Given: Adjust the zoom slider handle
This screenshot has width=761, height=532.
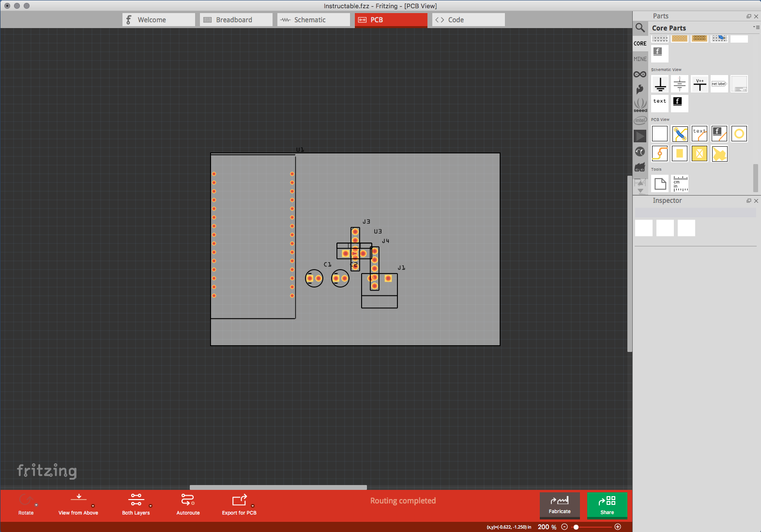Looking at the screenshot, I should click(576, 527).
